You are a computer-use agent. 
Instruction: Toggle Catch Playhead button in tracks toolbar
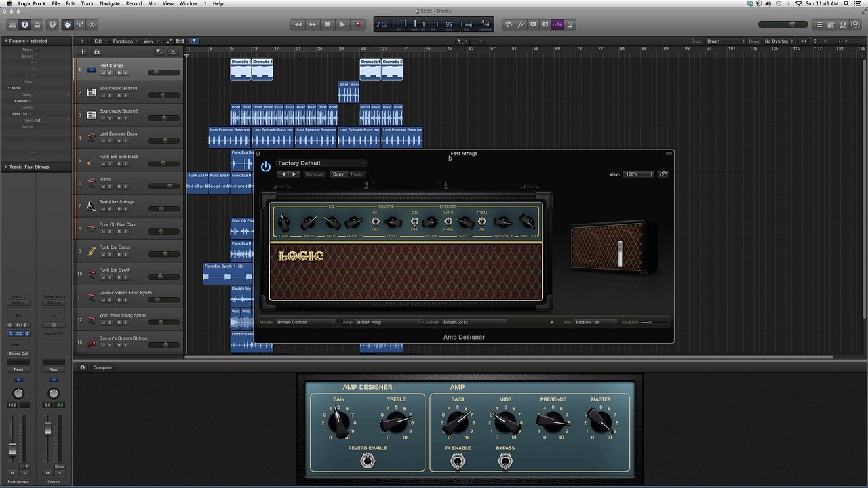coord(194,41)
